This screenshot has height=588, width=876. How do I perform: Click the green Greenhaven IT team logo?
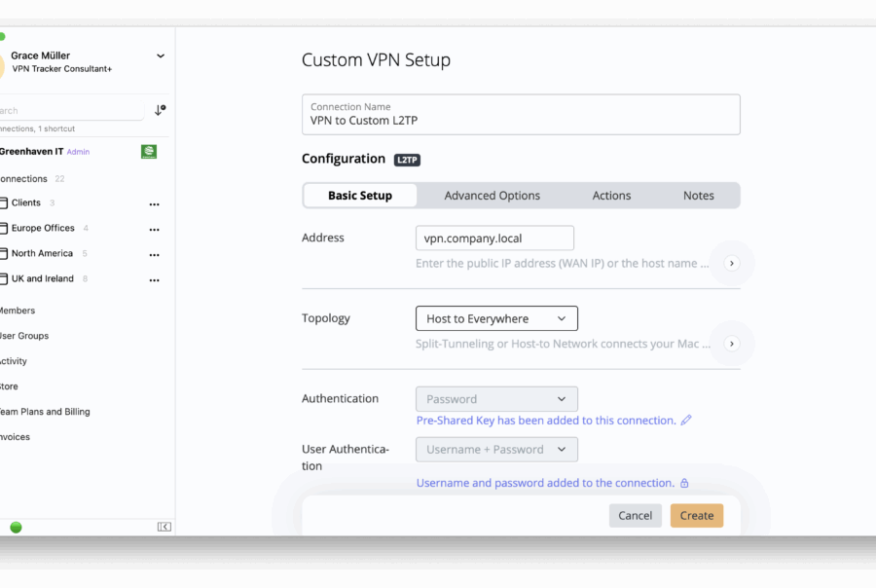coord(148,152)
